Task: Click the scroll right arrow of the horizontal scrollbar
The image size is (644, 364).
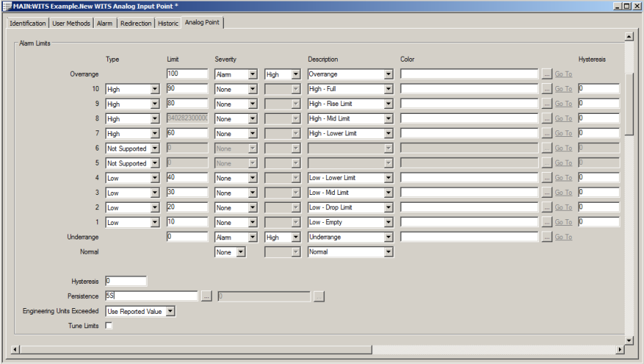Action: [620, 350]
